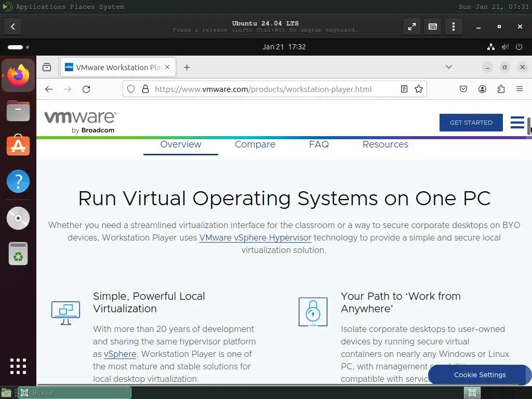532x399 pixels.
Task: Click the page vertical scrollbar thumb
Action: tap(528, 126)
